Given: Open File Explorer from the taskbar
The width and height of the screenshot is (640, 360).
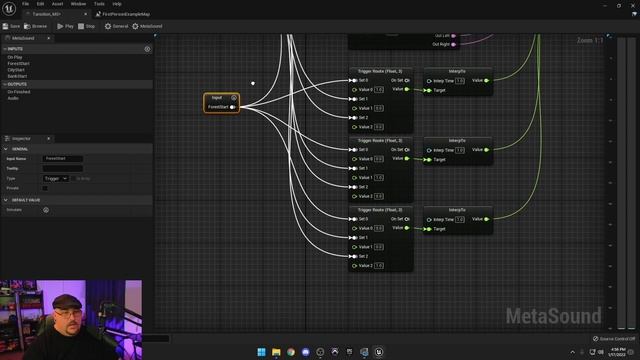Looking at the screenshot, I should [x=276, y=352].
